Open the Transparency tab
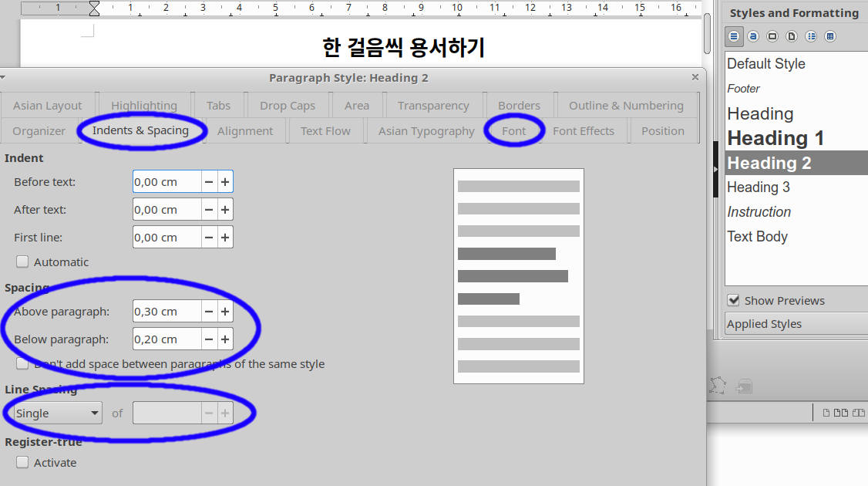Screen dimensions: 868x486 coord(433,105)
